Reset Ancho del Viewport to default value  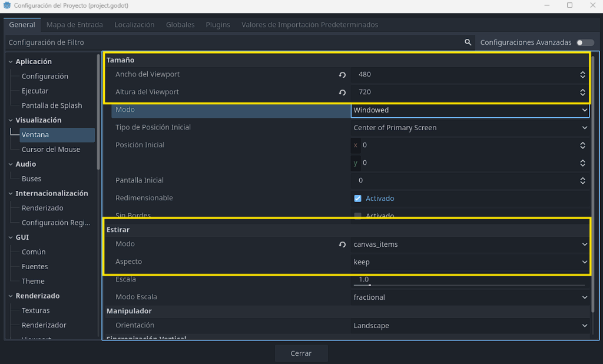(x=342, y=75)
